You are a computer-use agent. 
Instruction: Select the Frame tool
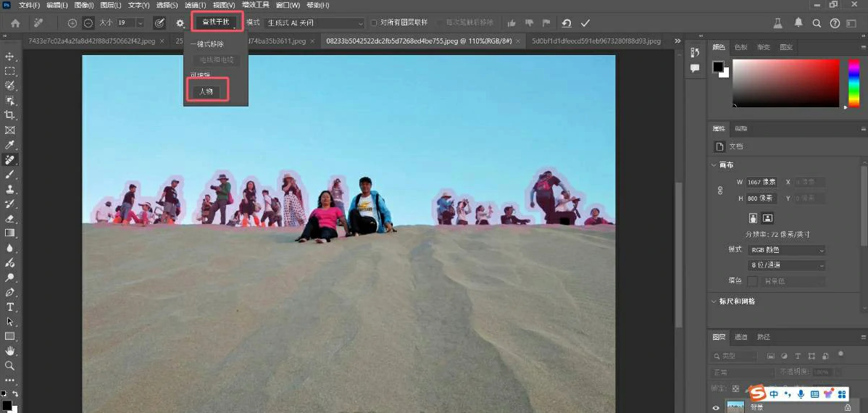[x=9, y=130]
